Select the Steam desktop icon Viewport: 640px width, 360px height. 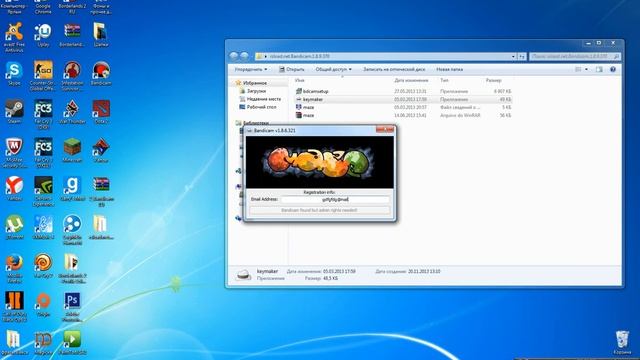click(x=14, y=112)
